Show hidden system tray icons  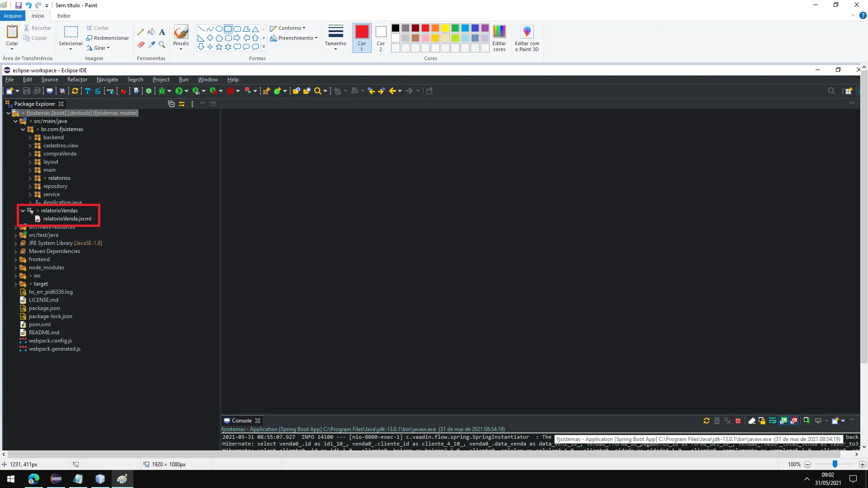pos(807,479)
